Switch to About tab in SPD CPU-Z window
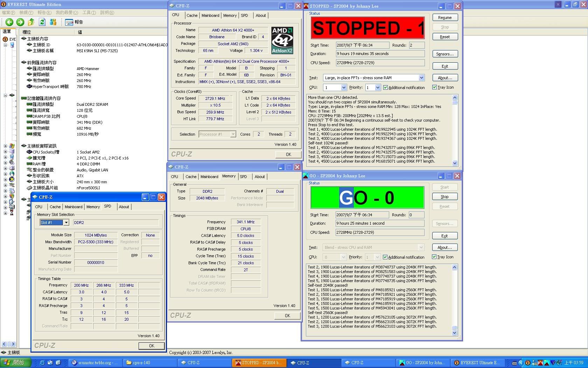 tap(124, 207)
